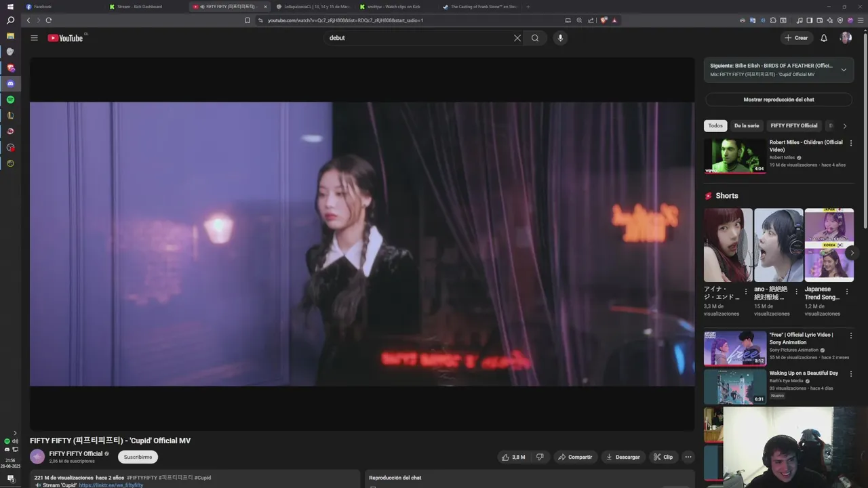Open the YouTube account avatar menu

(846, 38)
